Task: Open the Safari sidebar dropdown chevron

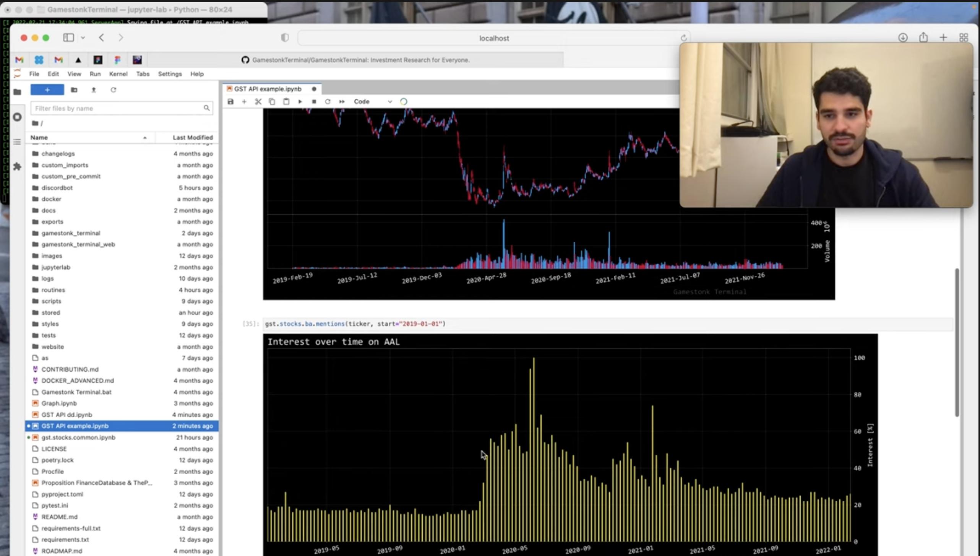Action: point(83,37)
